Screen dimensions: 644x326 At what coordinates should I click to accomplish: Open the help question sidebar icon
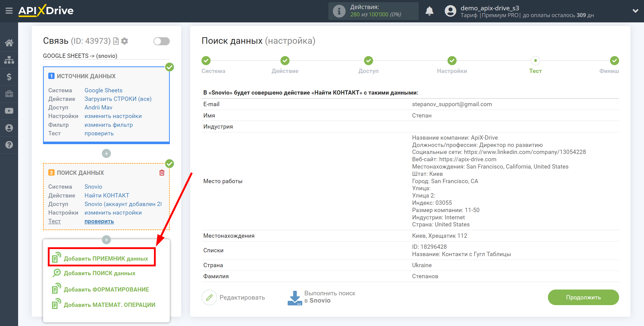point(9,145)
